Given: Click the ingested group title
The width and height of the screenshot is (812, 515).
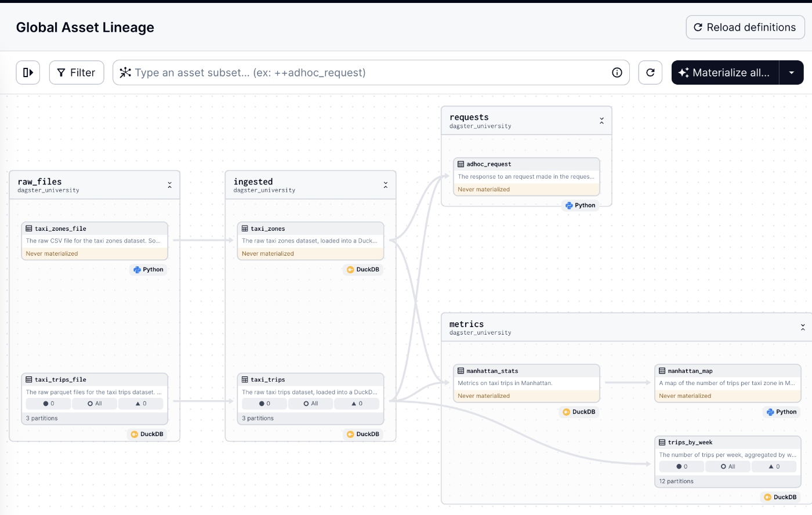Looking at the screenshot, I should (x=253, y=182).
